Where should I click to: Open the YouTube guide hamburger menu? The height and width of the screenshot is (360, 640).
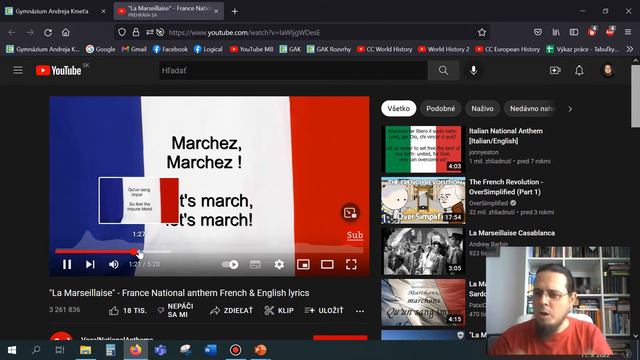tap(18, 70)
